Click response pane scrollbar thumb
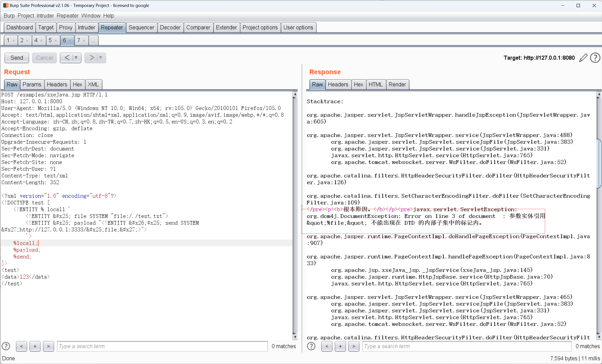 tap(599, 164)
